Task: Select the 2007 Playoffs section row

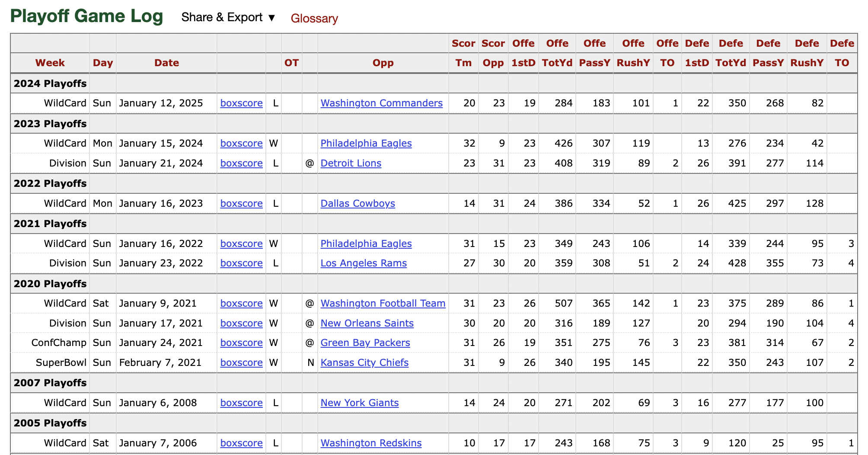Action: click(434, 383)
